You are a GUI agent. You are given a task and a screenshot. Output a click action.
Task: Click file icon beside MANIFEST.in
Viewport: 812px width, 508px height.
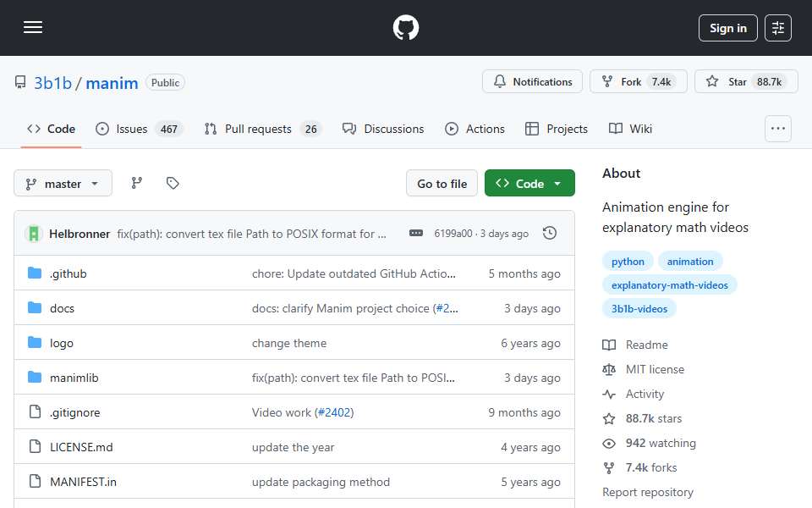point(35,482)
